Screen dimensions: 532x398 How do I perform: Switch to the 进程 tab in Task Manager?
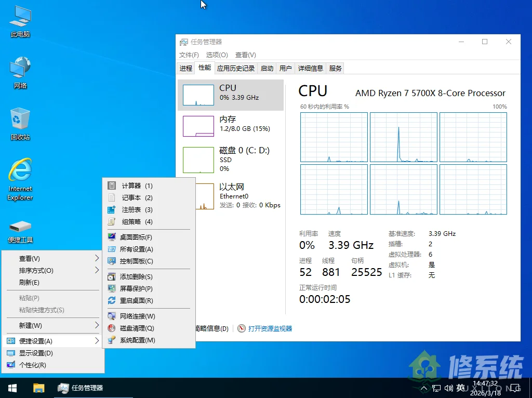pos(185,68)
